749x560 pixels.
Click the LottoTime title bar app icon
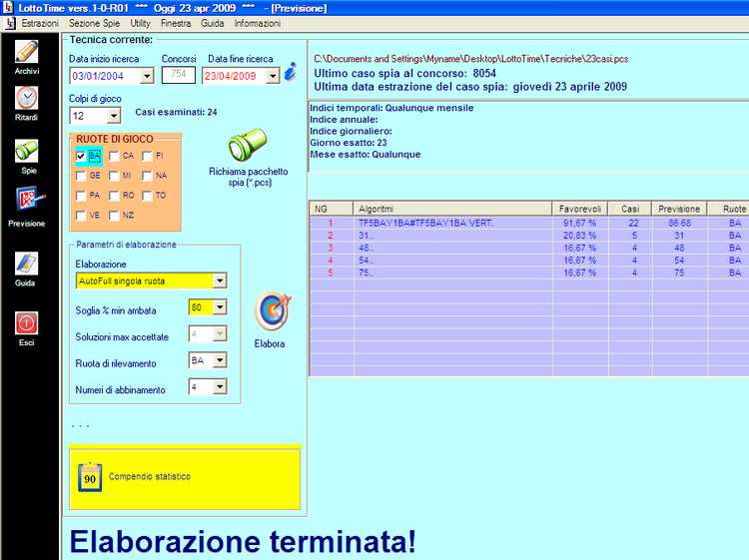pyautogui.click(x=8, y=8)
